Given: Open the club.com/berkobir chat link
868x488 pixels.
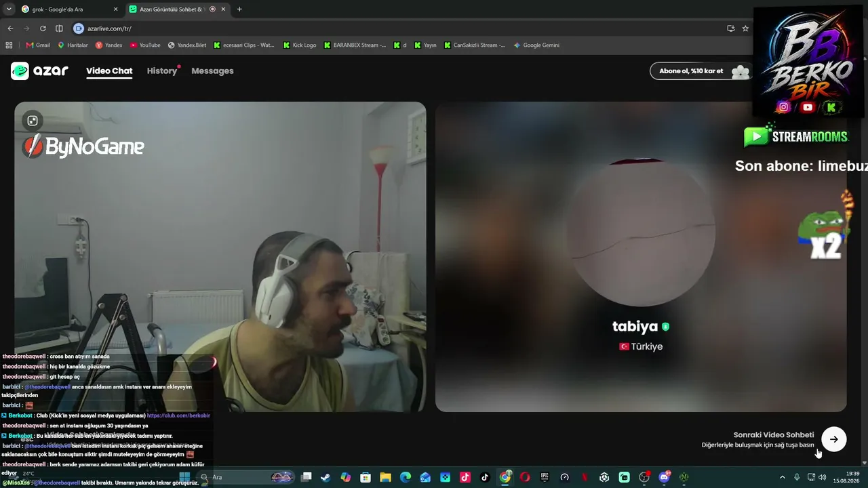Looking at the screenshot, I should click(x=178, y=415).
